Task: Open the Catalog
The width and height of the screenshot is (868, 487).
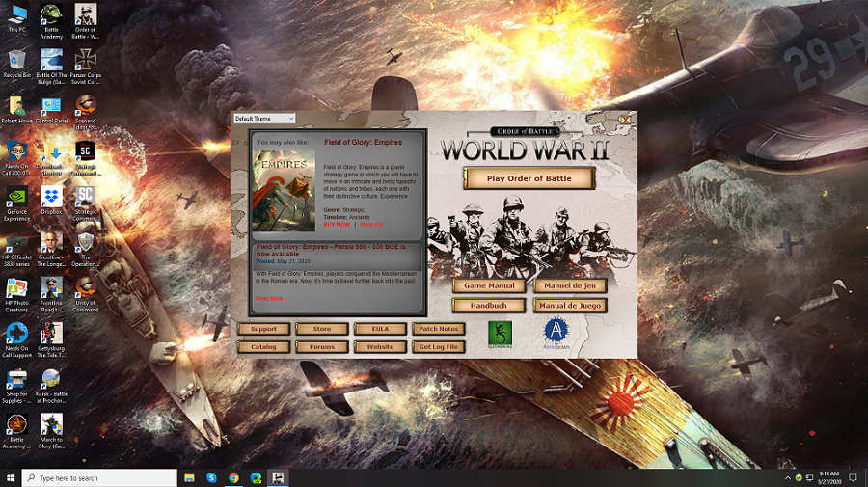Action: click(x=263, y=347)
